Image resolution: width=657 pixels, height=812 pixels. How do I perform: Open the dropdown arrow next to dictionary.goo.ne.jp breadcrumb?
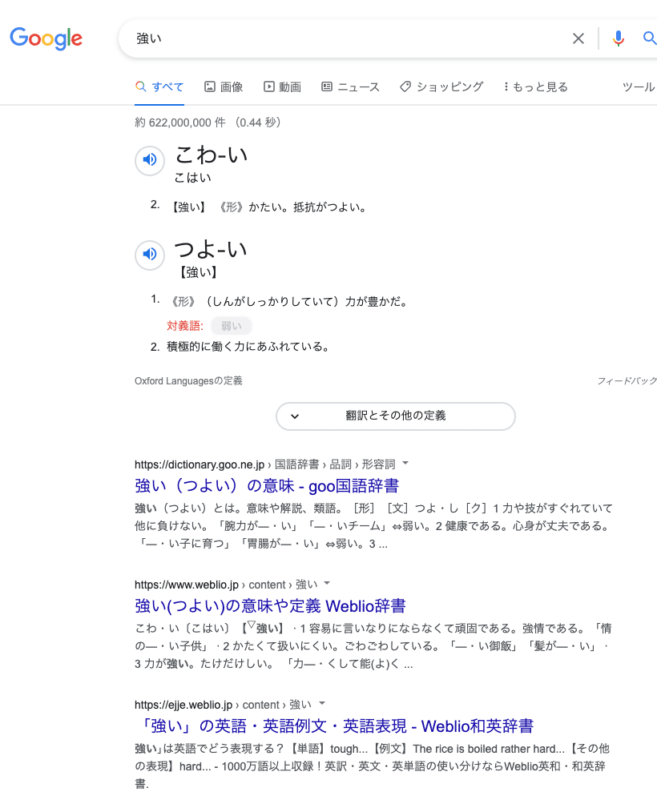coord(405,463)
